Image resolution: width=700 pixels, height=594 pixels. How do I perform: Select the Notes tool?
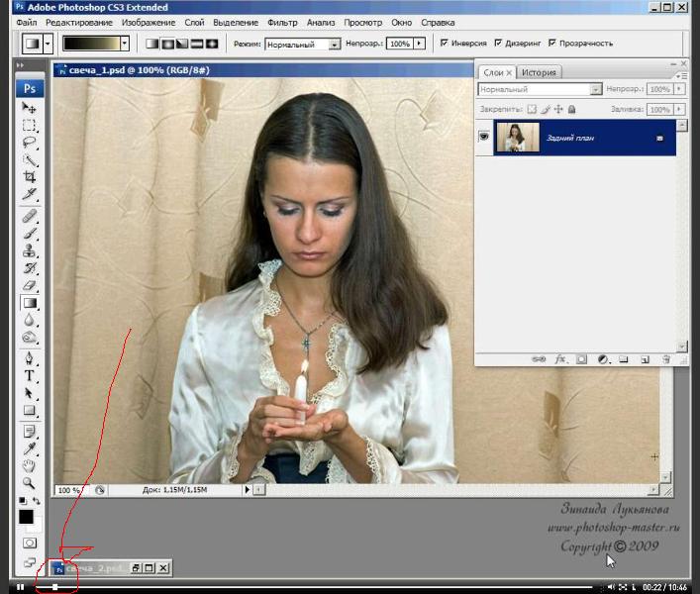(x=29, y=432)
